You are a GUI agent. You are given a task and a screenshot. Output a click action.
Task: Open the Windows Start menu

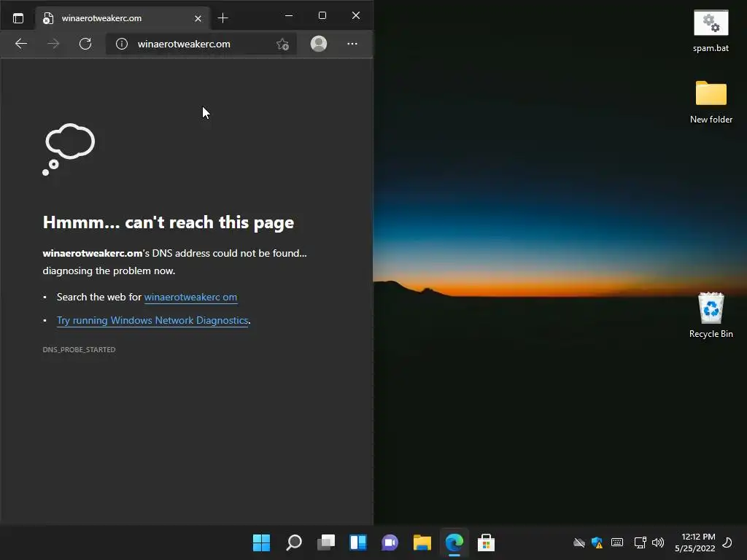pyautogui.click(x=261, y=542)
